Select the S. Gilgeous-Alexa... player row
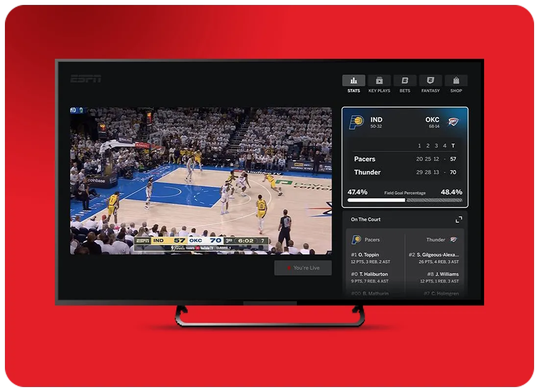Image resolution: width=539 pixels, height=392 pixels. pos(434,258)
